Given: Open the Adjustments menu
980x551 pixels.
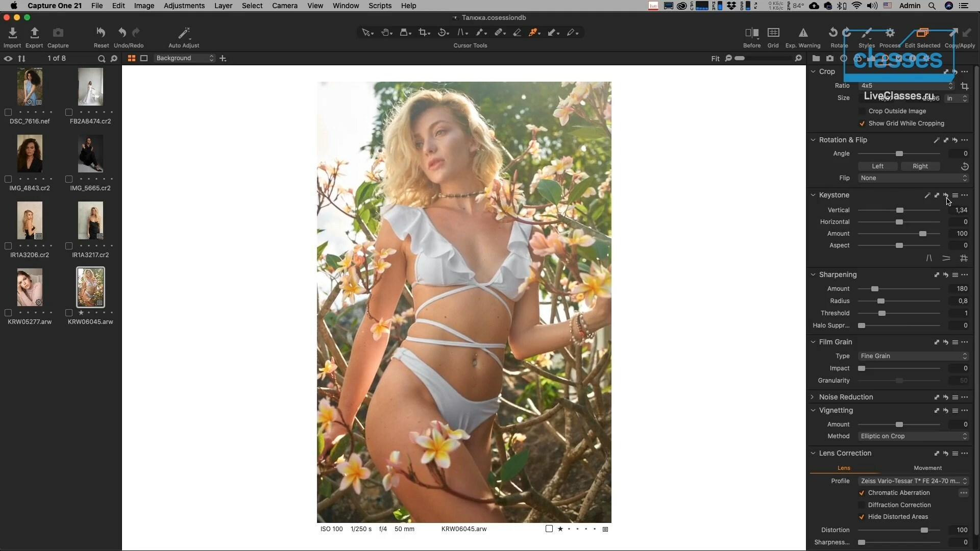Looking at the screenshot, I should coord(184,6).
